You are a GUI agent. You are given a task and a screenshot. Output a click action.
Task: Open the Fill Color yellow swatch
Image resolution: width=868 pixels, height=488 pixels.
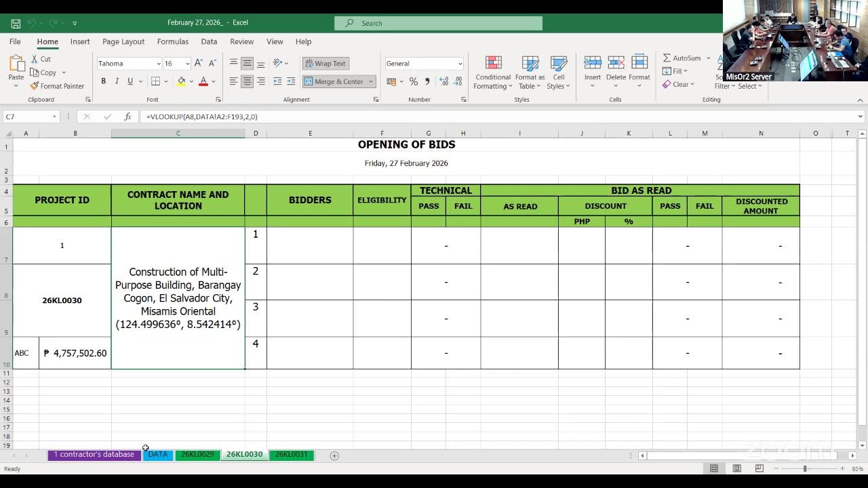[181, 81]
